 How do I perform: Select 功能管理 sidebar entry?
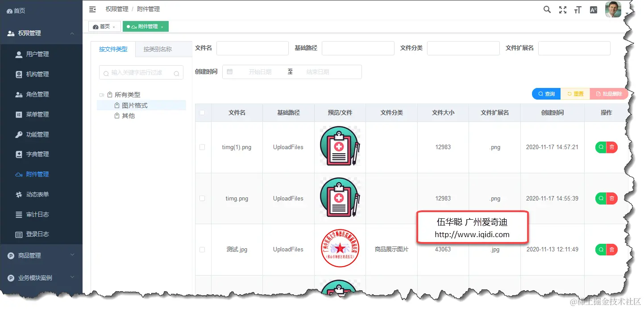[x=41, y=134]
